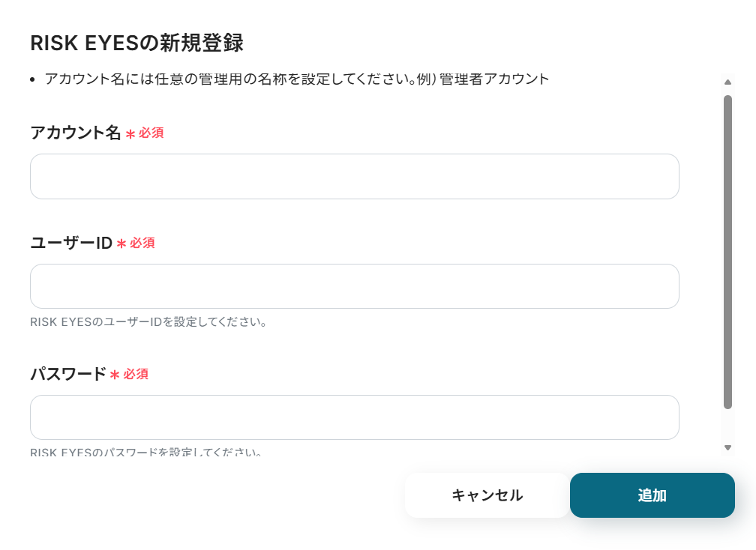The height and width of the screenshot is (550, 756).
Task: Click the アカウント名 input field
Action: [354, 177]
